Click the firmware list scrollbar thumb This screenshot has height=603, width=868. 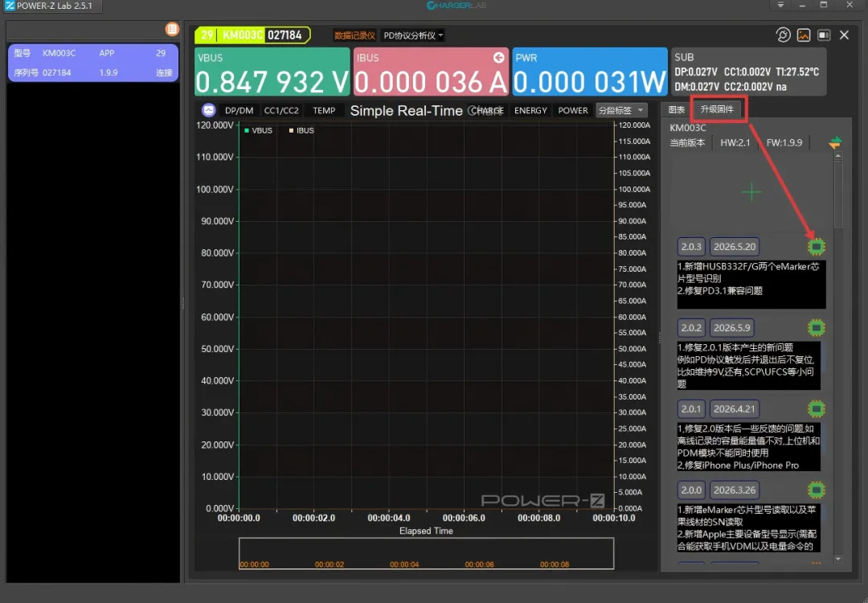[838, 195]
